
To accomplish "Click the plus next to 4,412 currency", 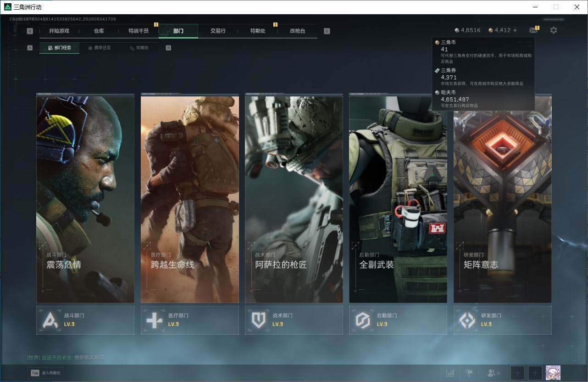I will point(515,30).
